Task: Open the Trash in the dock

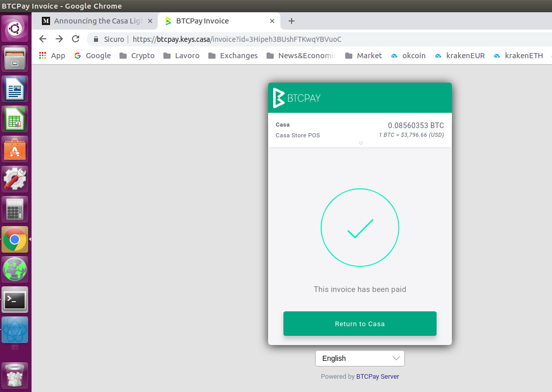Action: [x=15, y=376]
